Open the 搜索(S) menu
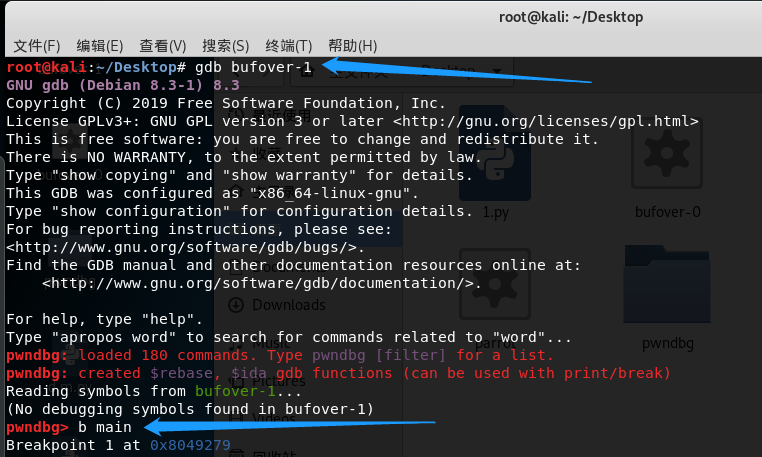This screenshot has height=457, width=762. 225,46
